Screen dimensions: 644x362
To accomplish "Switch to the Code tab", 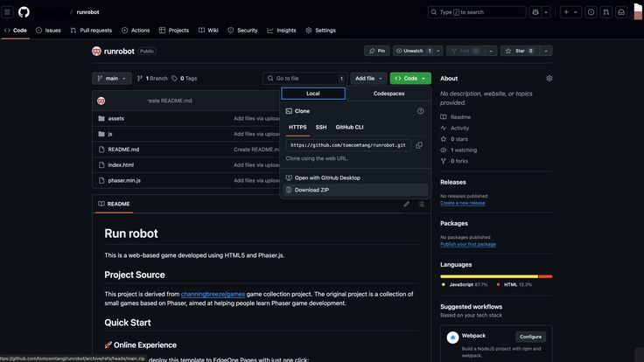I will pyautogui.click(x=16, y=31).
